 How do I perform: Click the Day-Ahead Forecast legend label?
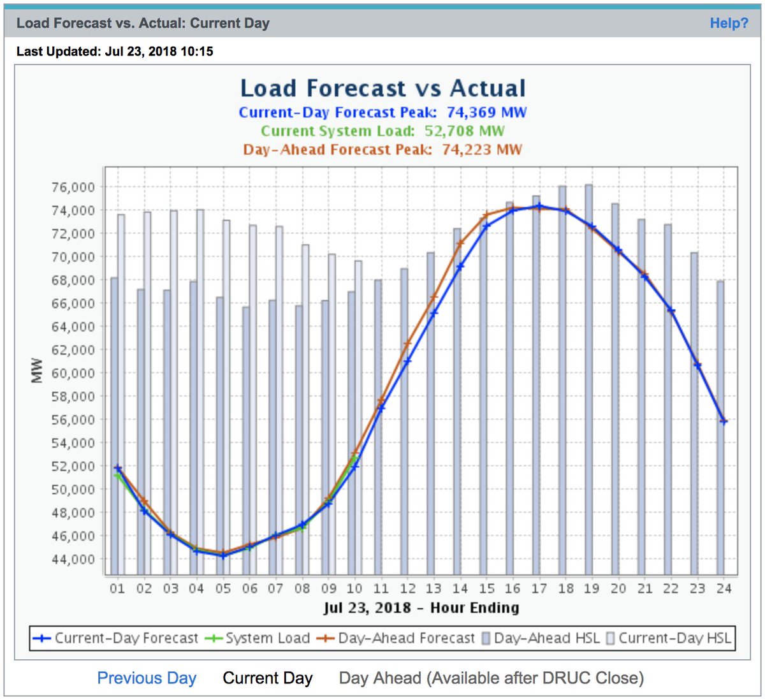[407, 638]
